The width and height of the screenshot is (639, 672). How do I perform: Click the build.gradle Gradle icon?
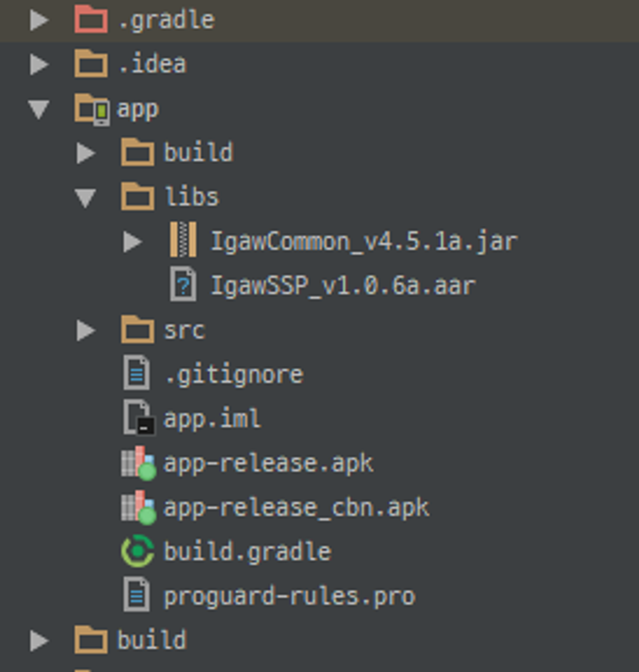point(138,551)
